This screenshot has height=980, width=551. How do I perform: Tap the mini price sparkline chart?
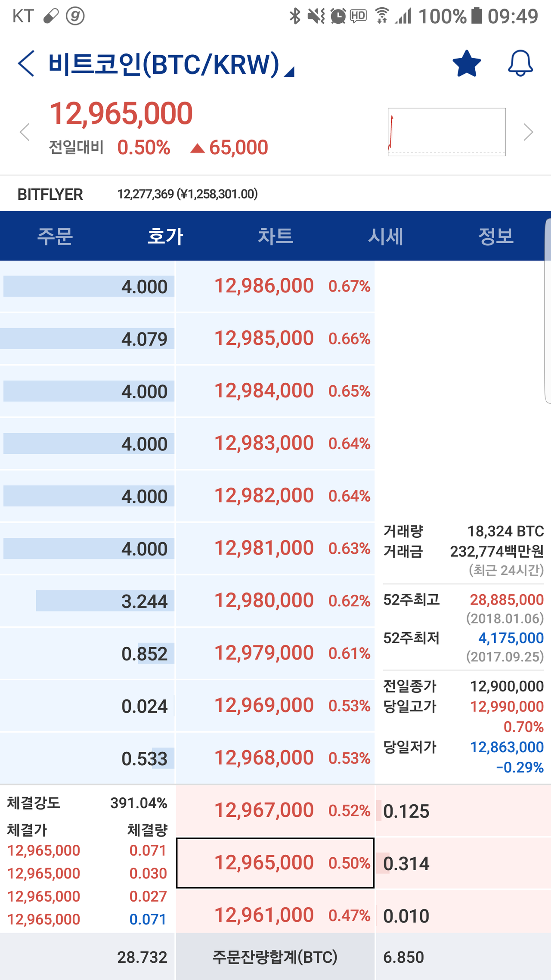(446, 131)
